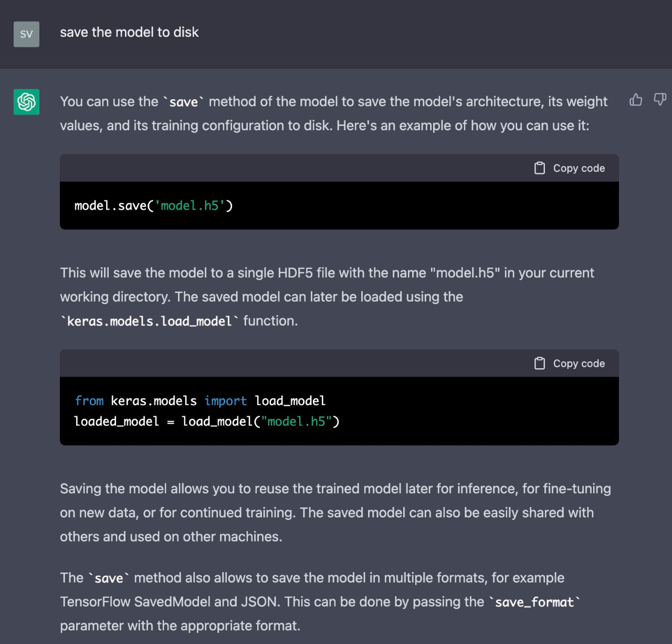Click the "from keras.models import load_model" line
The height and width of the screenshot is (644, 672).
pos(200,401)
